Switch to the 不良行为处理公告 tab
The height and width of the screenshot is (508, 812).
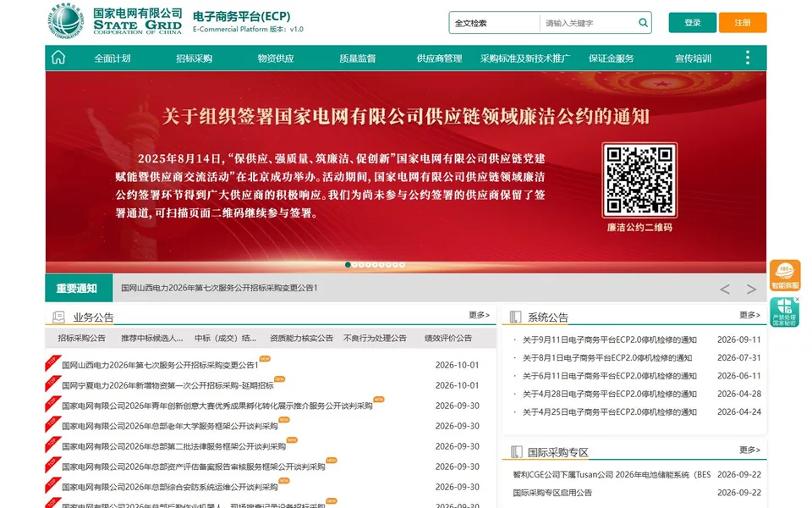375,338
